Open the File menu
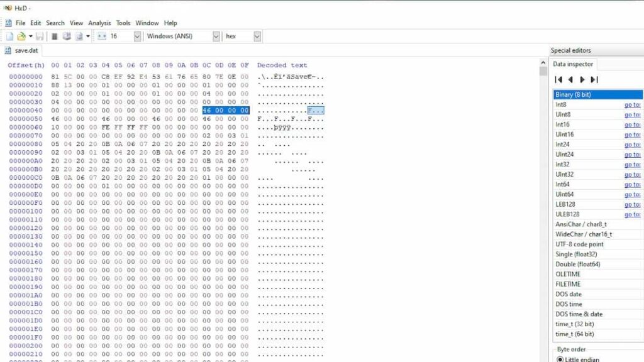 coord(21,23)
